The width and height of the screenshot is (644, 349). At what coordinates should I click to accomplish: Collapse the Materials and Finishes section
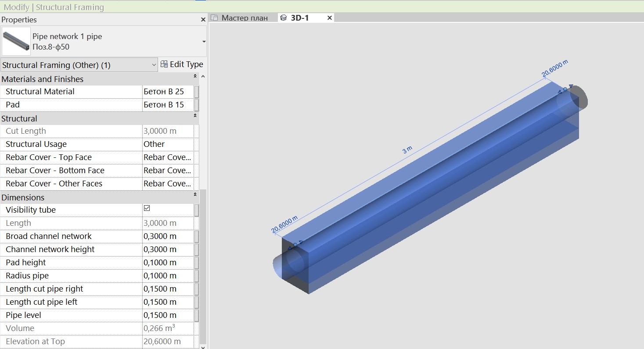coord(195,76)
